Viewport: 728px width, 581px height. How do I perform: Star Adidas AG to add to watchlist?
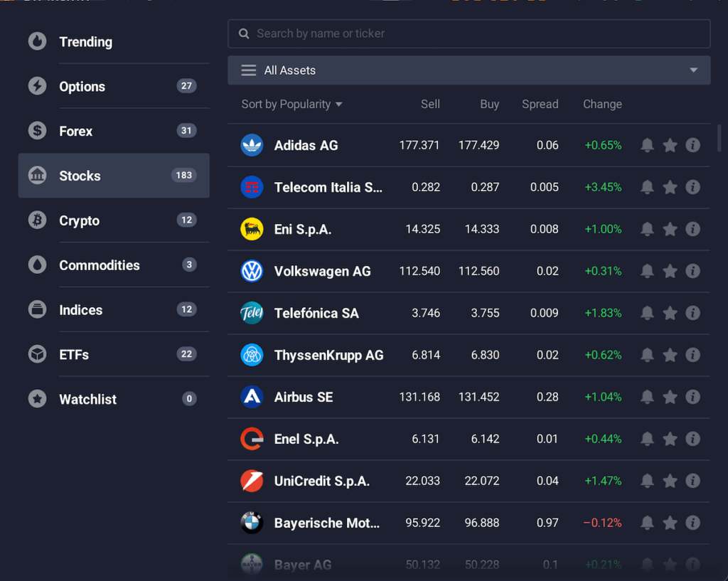point(670,145)
